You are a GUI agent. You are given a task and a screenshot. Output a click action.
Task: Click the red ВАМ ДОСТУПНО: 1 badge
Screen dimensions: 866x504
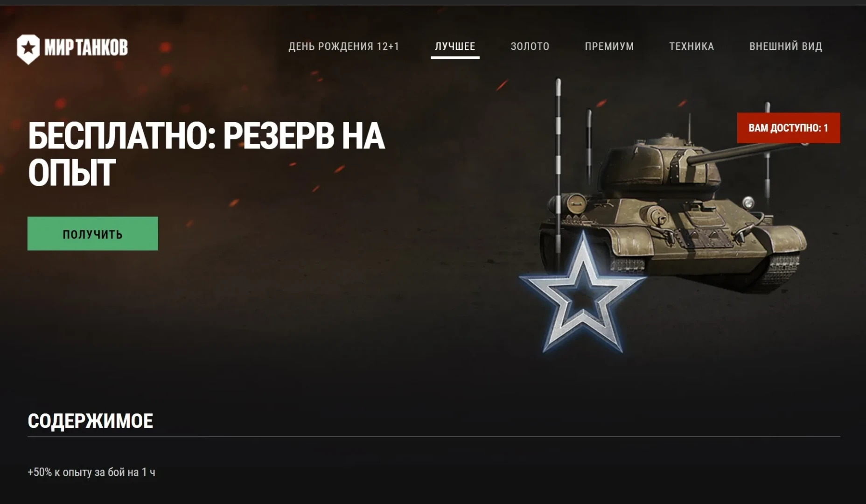click(789, 128)
